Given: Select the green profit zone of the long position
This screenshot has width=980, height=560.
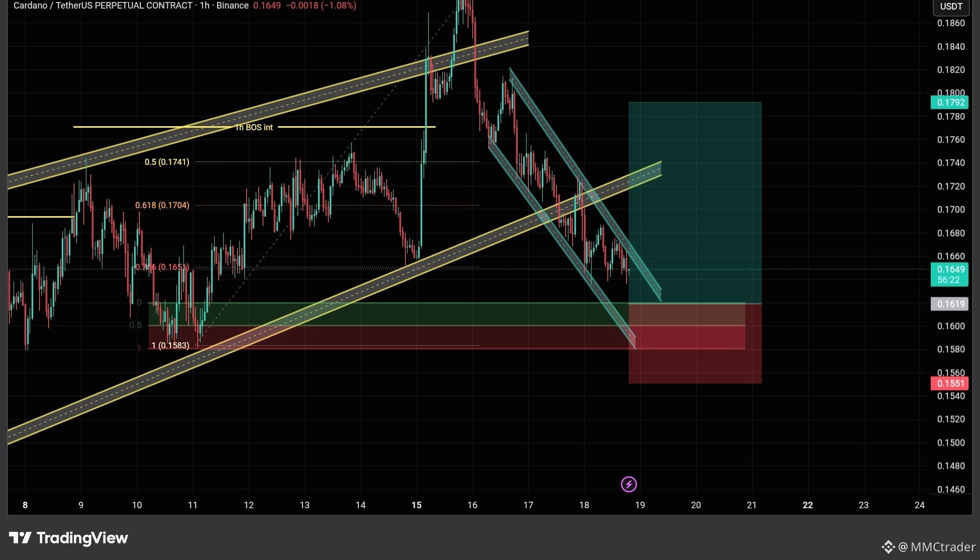Looking at the screenshot, I should coord(695,203).
